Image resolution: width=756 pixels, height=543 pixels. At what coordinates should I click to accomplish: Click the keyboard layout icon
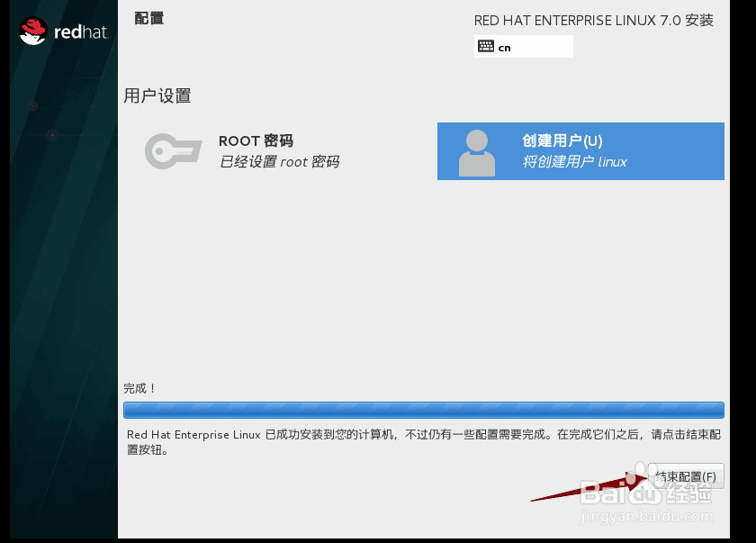tap(485, 46)
